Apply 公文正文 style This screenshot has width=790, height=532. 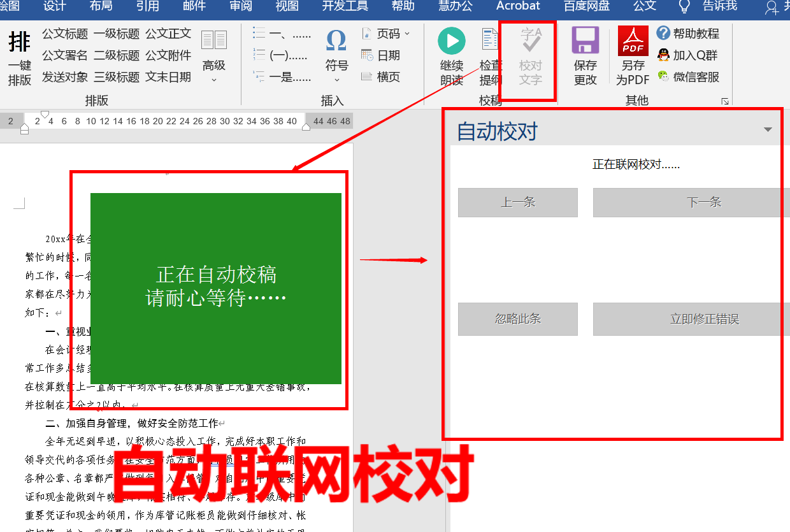[168, 34]
